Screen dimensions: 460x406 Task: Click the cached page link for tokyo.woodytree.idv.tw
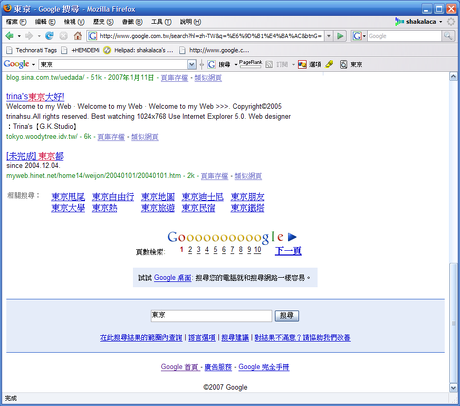point(111,137)
